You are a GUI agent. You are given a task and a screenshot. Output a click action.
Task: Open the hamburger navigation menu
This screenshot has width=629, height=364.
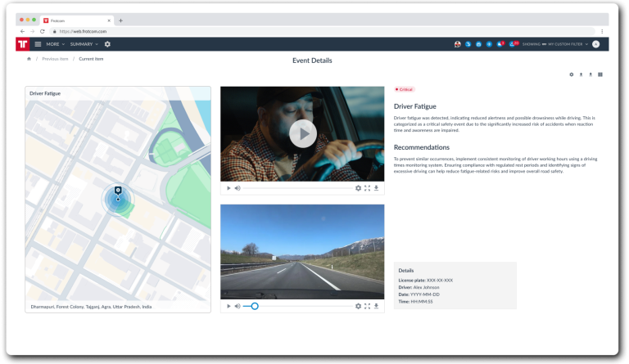point(38,44)
